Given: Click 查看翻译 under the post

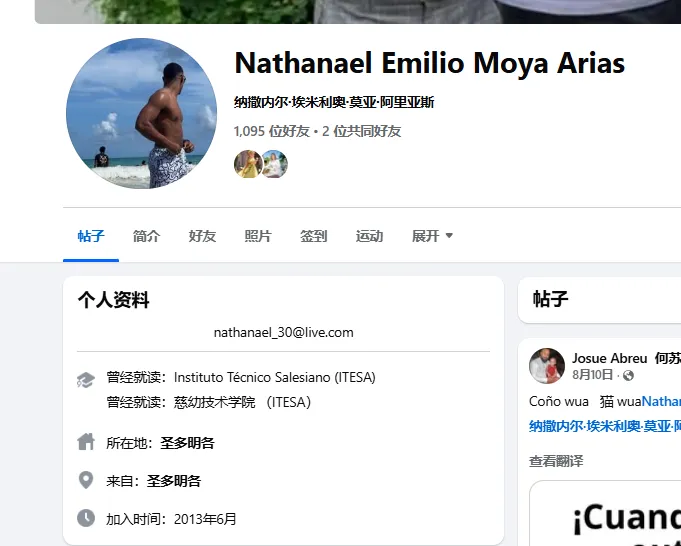Looking at the screenshot, I should tap(556, 461).
